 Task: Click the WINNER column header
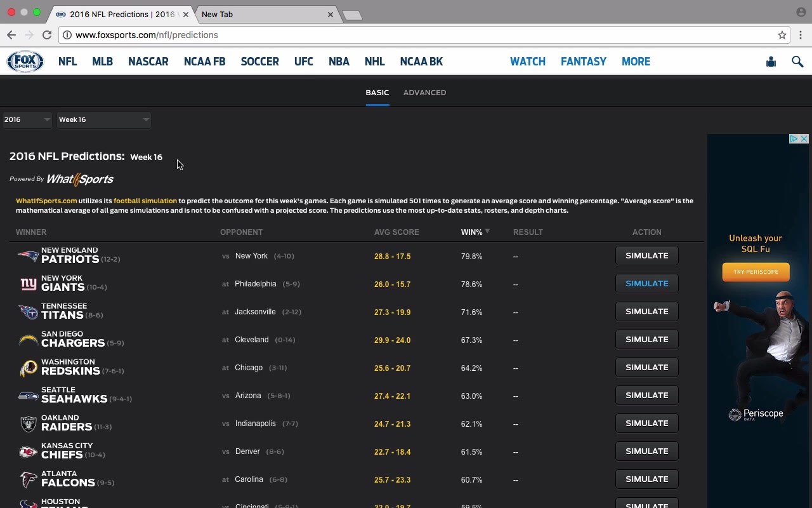coord(31,232)
